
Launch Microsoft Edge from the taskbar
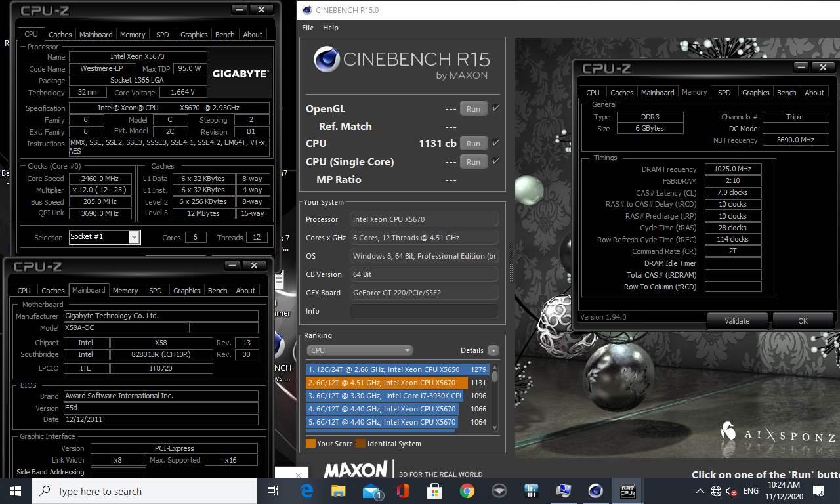[x=306, y=491]
